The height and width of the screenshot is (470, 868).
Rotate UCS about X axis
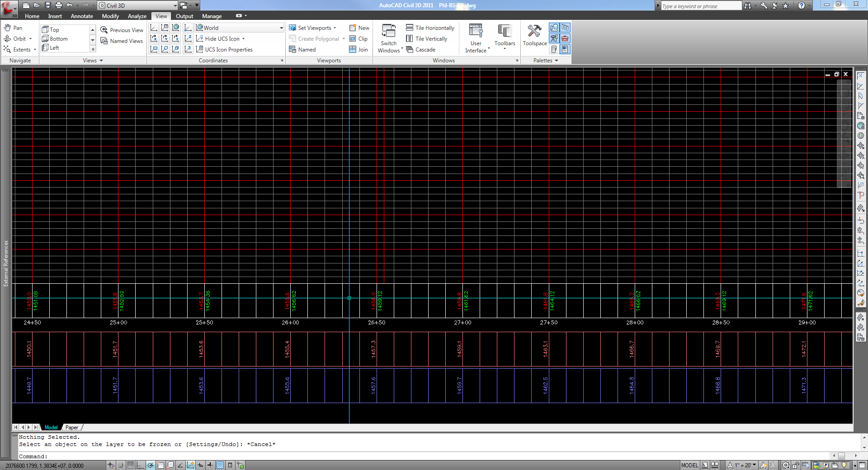coord(154,39)
